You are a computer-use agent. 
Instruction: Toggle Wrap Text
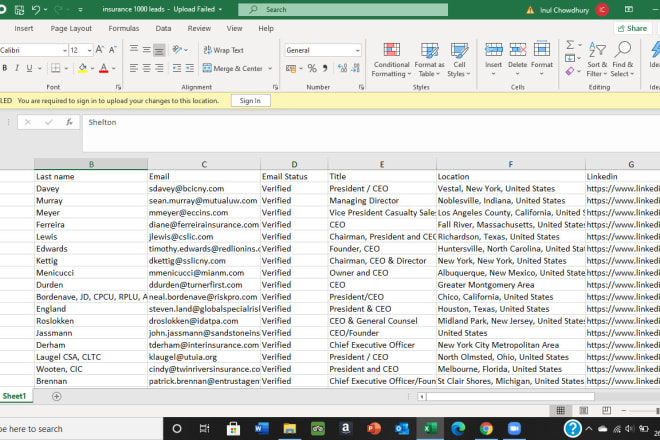click(224, 50)
